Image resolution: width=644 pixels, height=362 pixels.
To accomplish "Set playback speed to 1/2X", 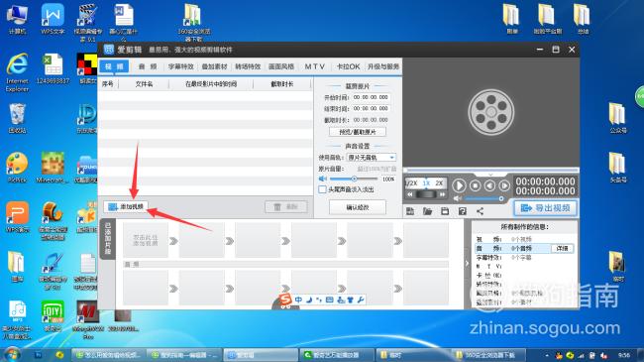I will click(412, 183).
